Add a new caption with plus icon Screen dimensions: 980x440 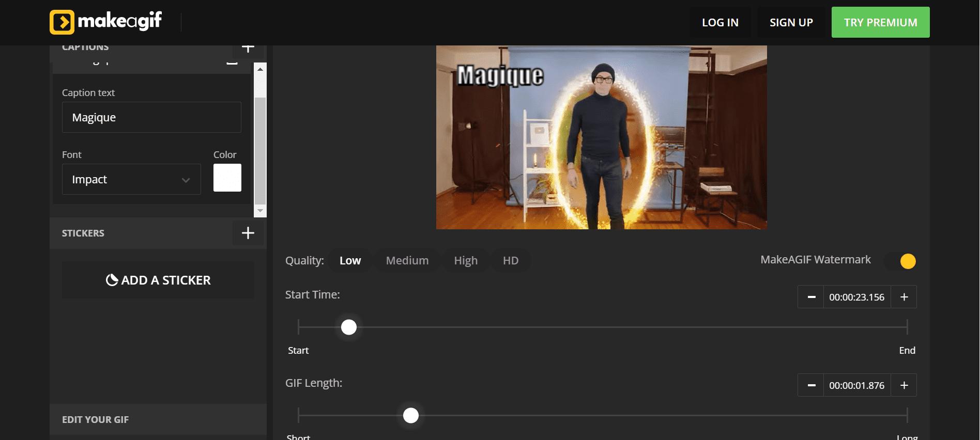point(248,49)
